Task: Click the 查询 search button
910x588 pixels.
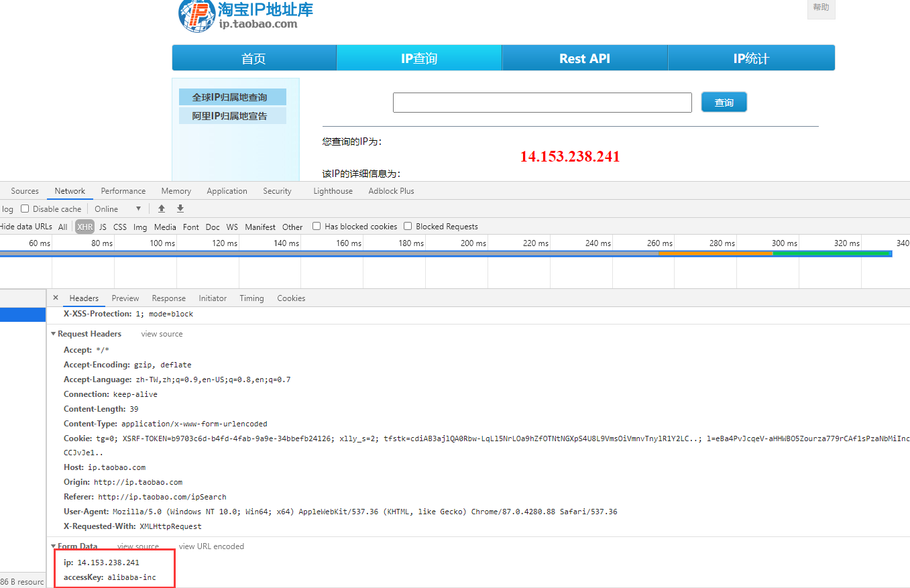Action: point(724,102)
